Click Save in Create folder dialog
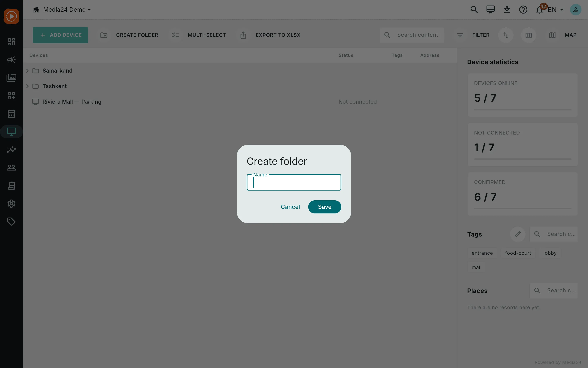The height and width of the screenshot is (368, 588). (325, 207)
